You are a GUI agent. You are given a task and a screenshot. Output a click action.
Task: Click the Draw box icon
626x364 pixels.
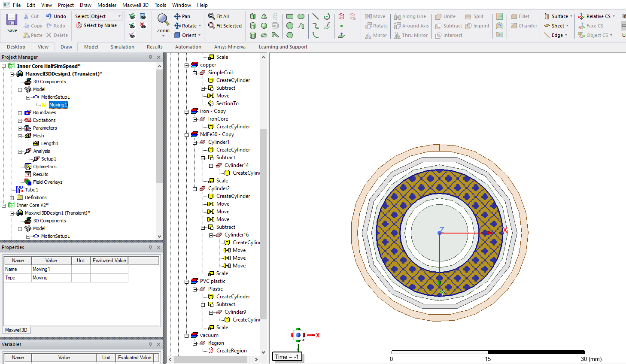pyautogui.click(x=253, y=16)
